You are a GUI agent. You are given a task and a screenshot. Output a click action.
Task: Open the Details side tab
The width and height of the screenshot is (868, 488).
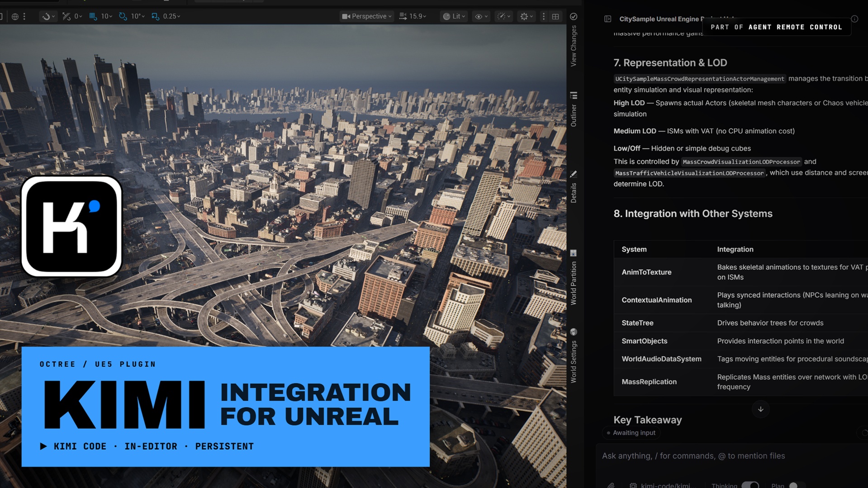click(x=574, y=193)
